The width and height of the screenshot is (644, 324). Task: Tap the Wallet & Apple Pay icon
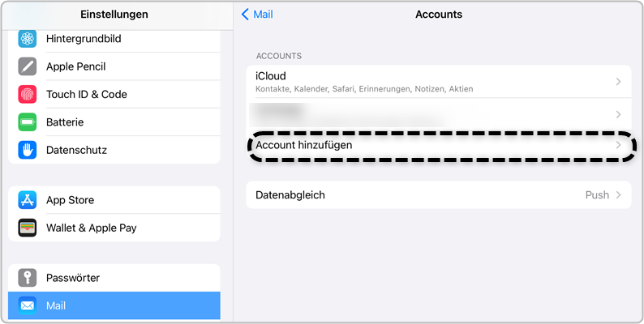point(27,228)
